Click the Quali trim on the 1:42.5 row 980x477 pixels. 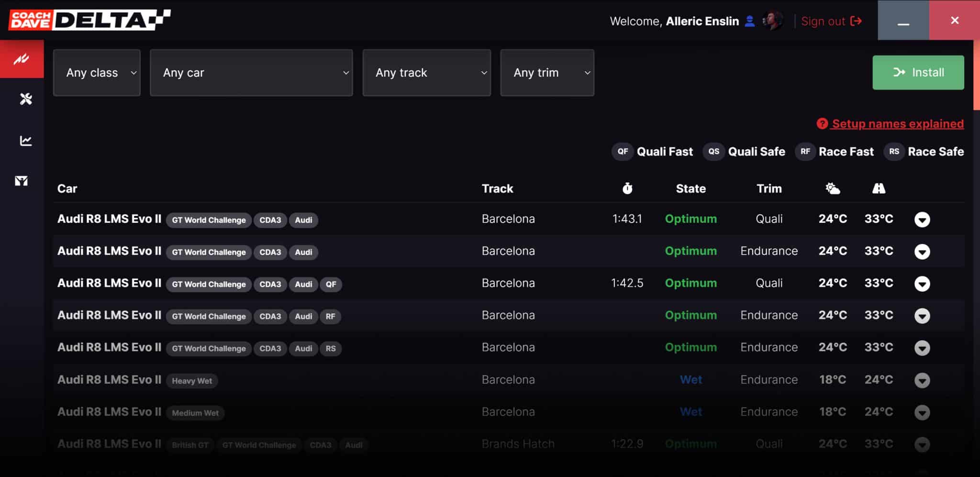pyautogui.click(x=769, y=283)
